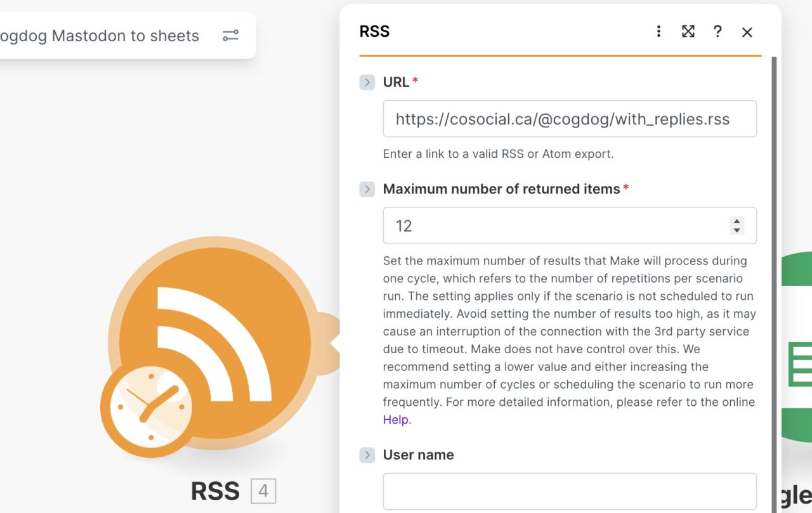Click the RSS feed URL input field
Screen dimensions: 812x513
click(x=569, y=119)
